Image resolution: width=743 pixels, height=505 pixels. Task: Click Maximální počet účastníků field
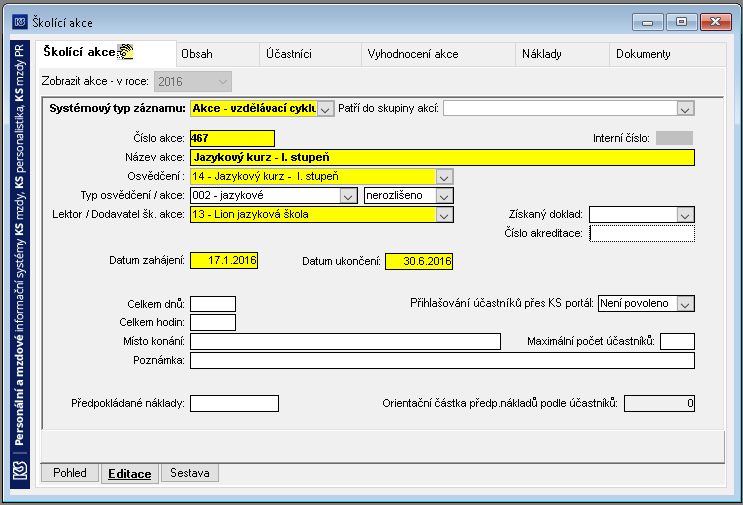pyautogui.click(x=677, y=342)
